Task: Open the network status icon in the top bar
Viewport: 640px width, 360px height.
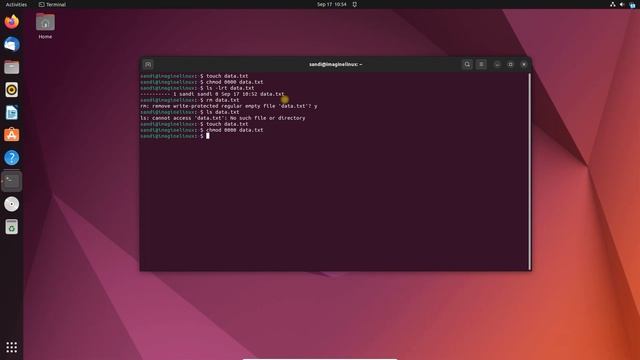Action: click(x=613, y=4)
